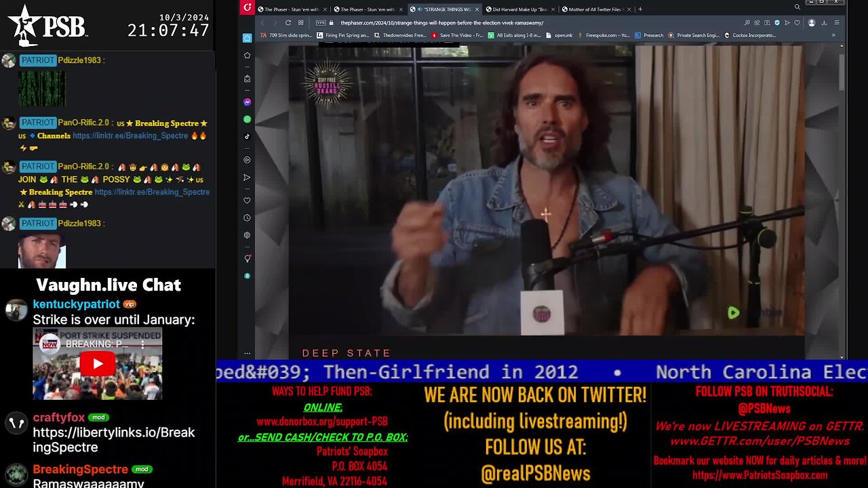Open a new tab with plus button
The height and width of the screenshot is (488, 868).
(640, 9)
